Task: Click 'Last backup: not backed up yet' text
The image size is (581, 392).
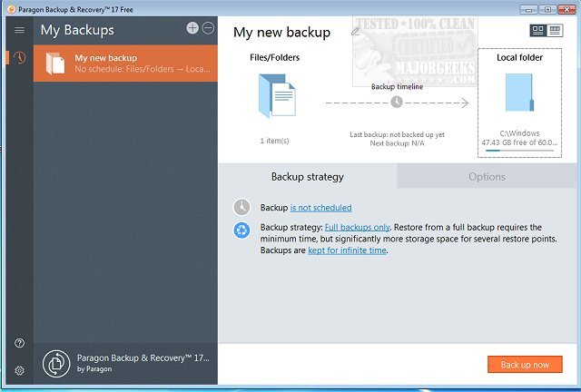Action: click(x=397, y=134)
